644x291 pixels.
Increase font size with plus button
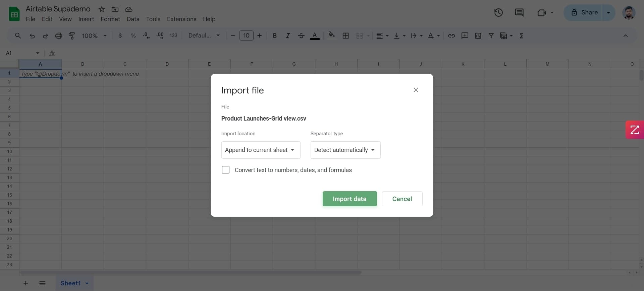(x=259, y=35)
